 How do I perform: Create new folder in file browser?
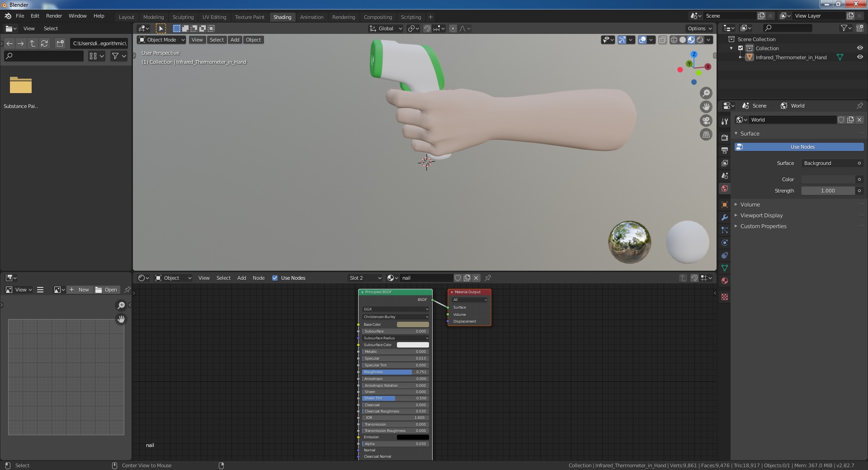click(60, 43)
